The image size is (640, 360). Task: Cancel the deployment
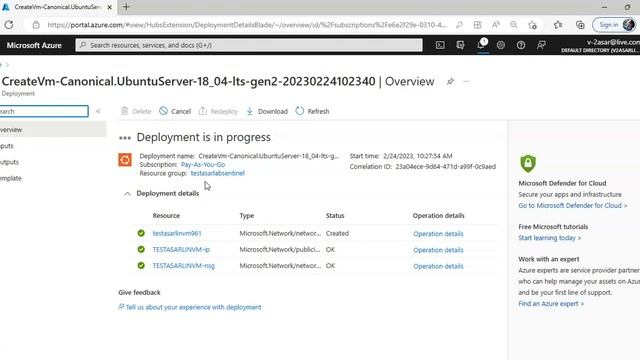pyautogui.click(x=175, y=111)
